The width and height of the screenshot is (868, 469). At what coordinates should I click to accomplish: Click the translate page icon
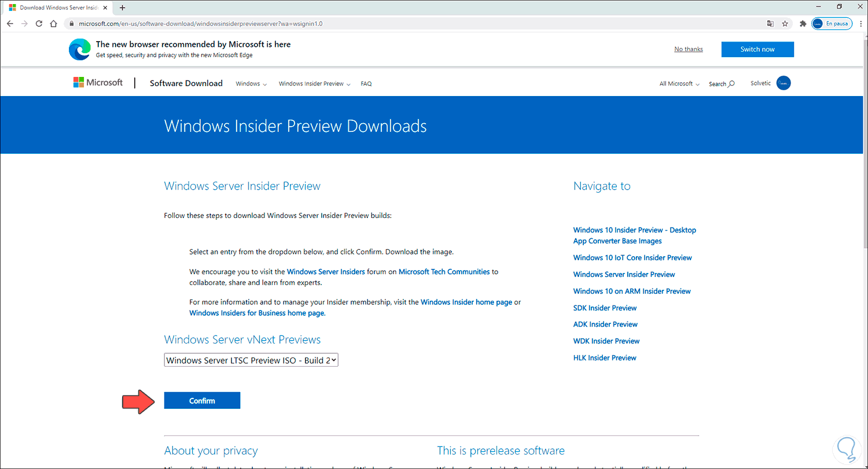pos(770,24)
